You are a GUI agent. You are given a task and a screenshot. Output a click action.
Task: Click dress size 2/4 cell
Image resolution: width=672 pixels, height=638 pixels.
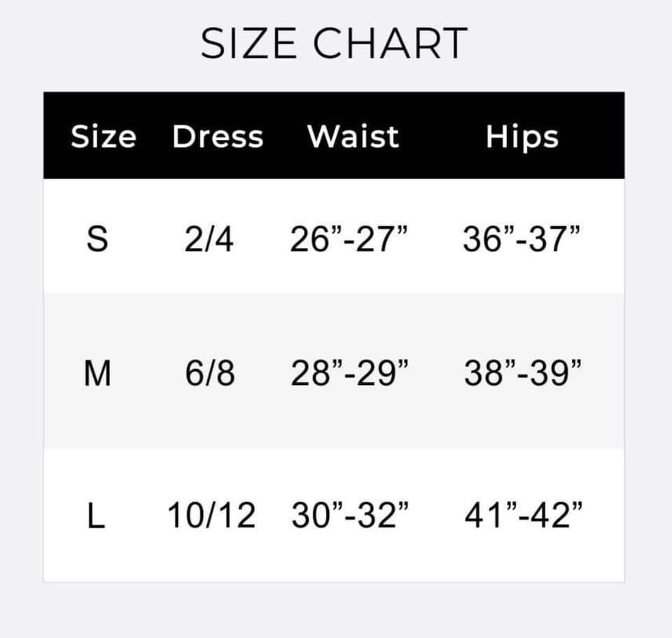[x=209, y=240]
